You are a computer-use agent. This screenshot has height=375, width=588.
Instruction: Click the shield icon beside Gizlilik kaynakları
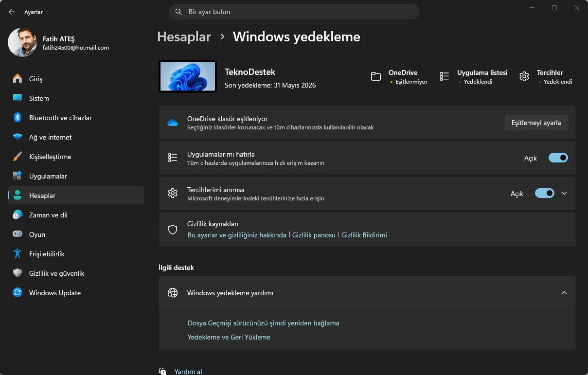click(x=173, y=230)
